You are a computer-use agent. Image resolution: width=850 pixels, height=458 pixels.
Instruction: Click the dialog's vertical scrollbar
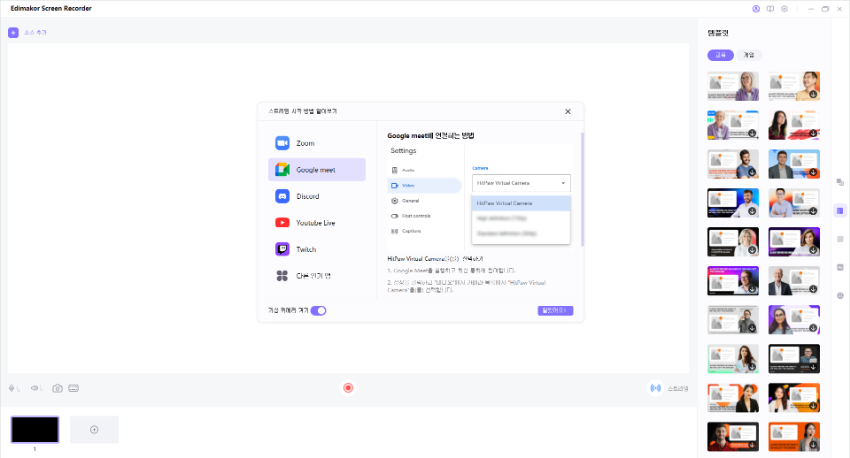(x=582, y=189)
